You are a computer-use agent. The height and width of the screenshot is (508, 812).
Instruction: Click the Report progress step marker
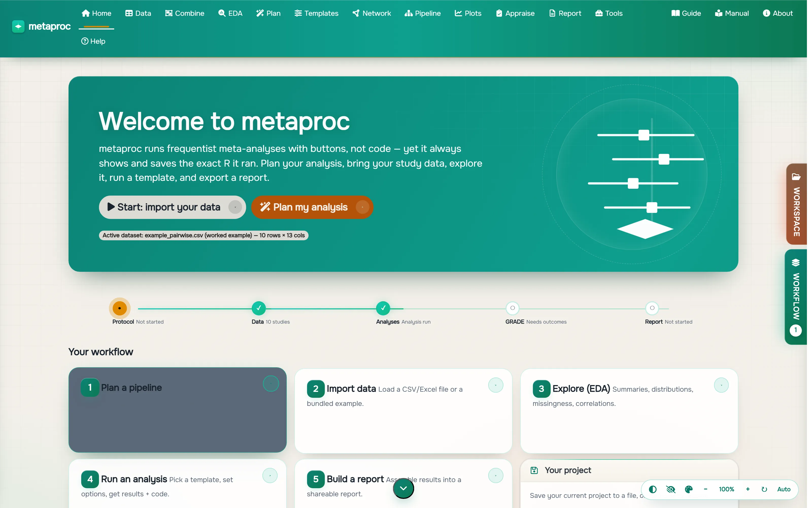(x=652, y=308)
